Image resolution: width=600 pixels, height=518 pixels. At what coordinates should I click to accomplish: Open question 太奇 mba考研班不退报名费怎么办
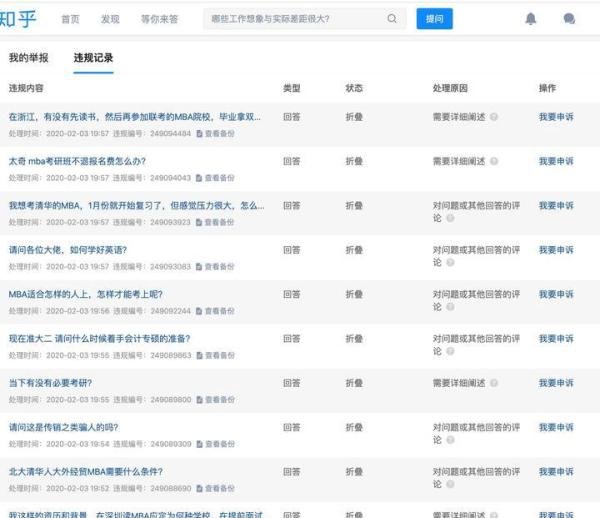pos(77,161)
